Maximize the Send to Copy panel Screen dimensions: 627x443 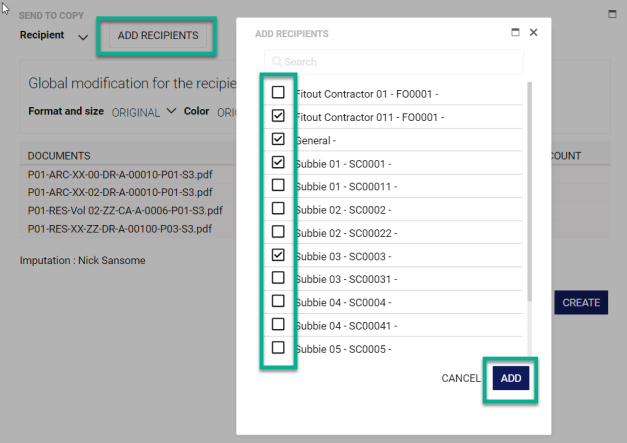click(x=612, y=14)
